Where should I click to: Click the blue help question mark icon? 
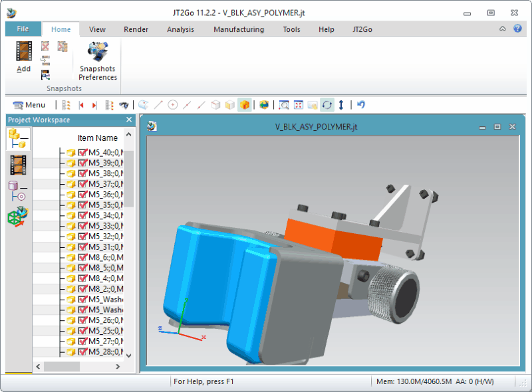click(517, 29)
